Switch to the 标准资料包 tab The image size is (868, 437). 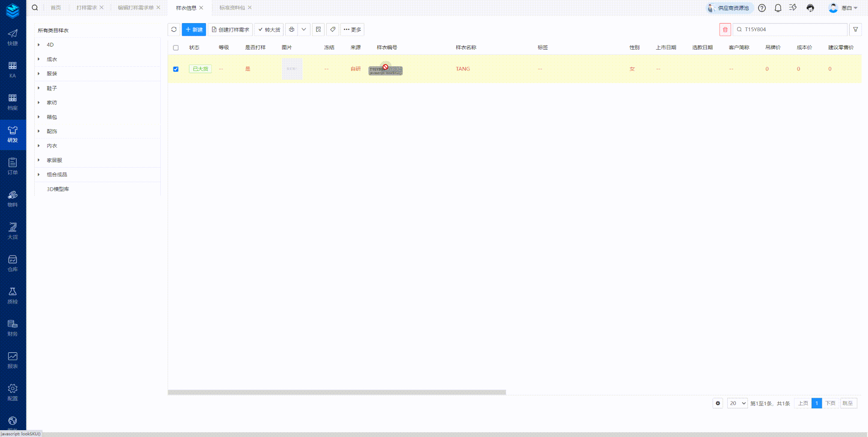232,8
